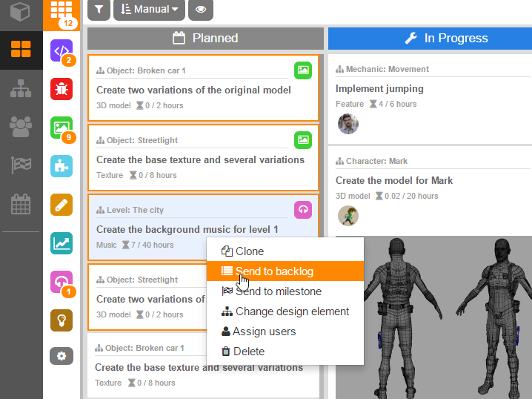This screenshot has height=399, width=532.
Task: Open the calendar icon in left sidebar
Action: click(21, 204)
